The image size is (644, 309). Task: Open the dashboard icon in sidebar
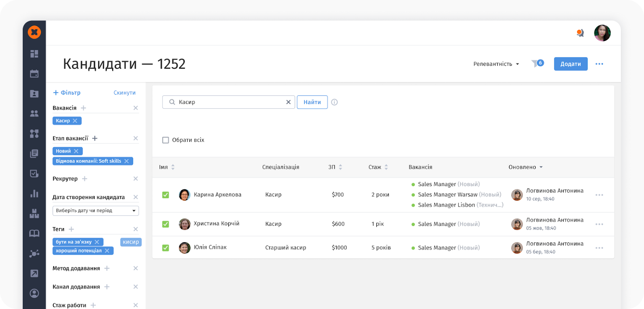pos(34,54)
